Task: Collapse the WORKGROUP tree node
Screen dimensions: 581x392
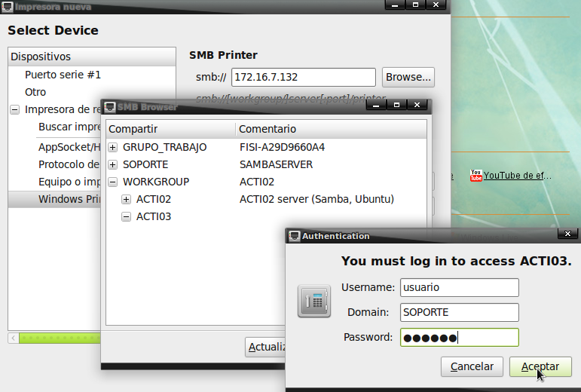Action: point(112,182)
